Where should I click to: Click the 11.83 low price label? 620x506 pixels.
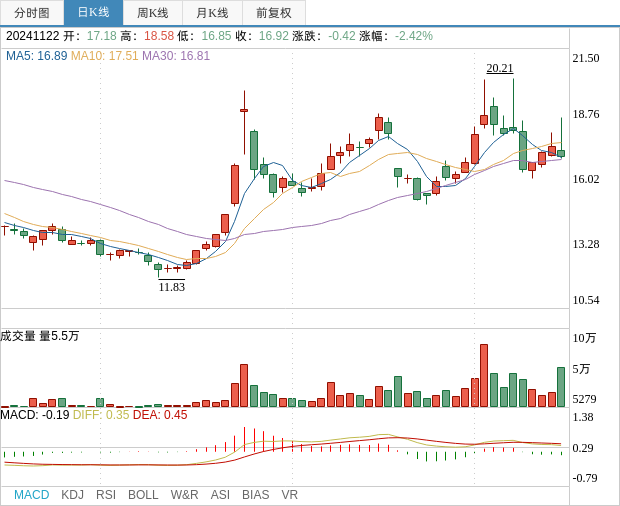pyautogui.click(x=172, y=287)
